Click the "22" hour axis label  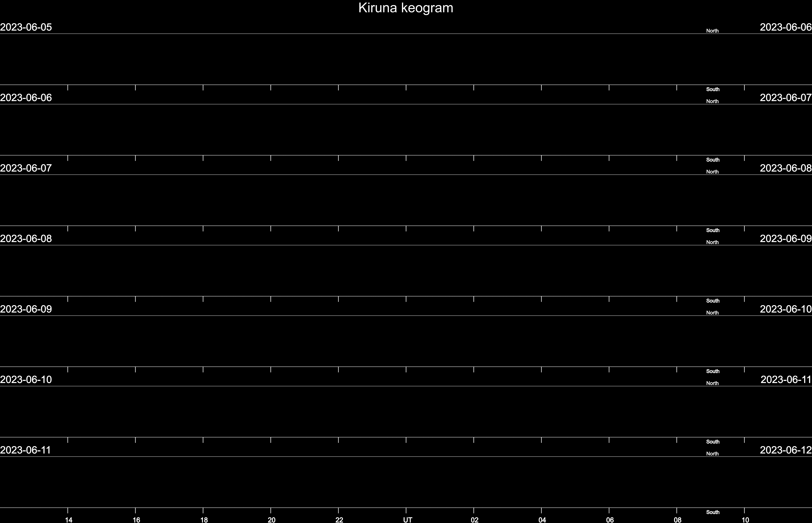click(339, 520)
